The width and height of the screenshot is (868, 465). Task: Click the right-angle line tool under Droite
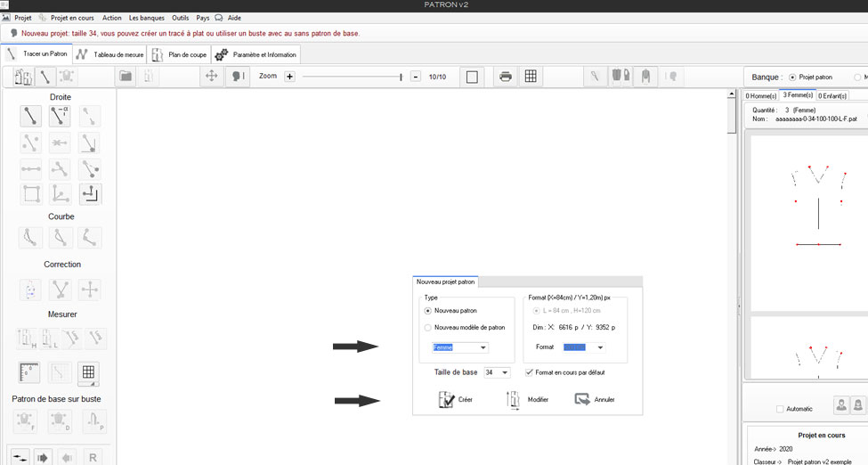[90, 193]
